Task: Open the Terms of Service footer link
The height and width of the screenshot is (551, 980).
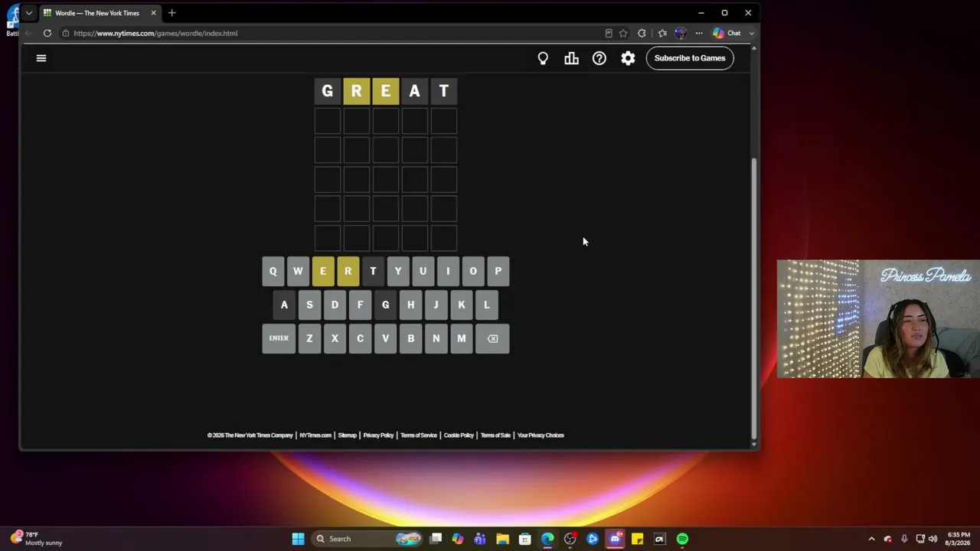Action: point(419,435)
